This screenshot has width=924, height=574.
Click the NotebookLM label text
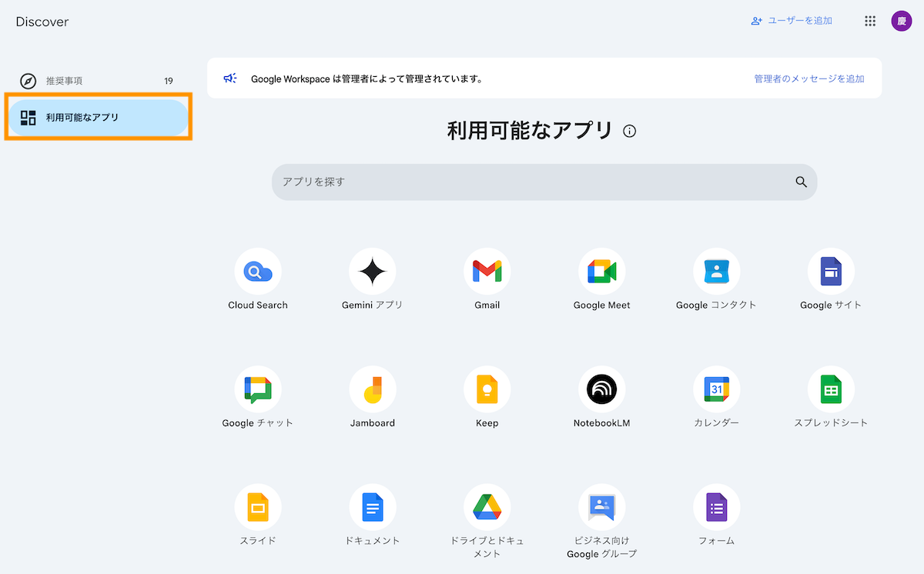(602, 423)
